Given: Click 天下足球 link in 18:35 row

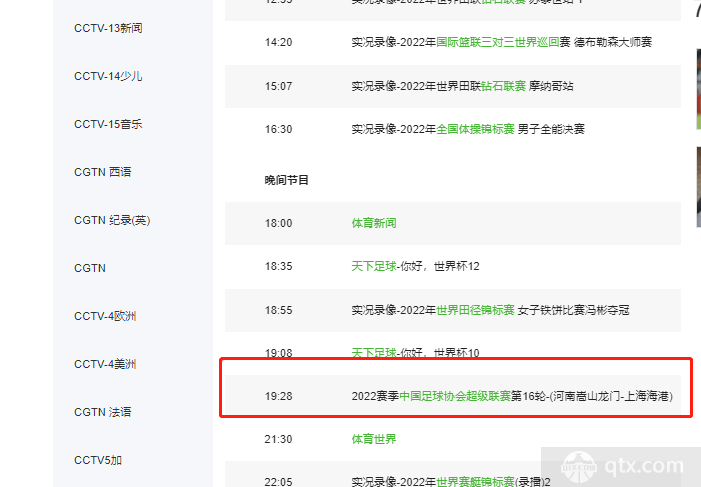Looking at the screenshot, I should click(374, 267).
